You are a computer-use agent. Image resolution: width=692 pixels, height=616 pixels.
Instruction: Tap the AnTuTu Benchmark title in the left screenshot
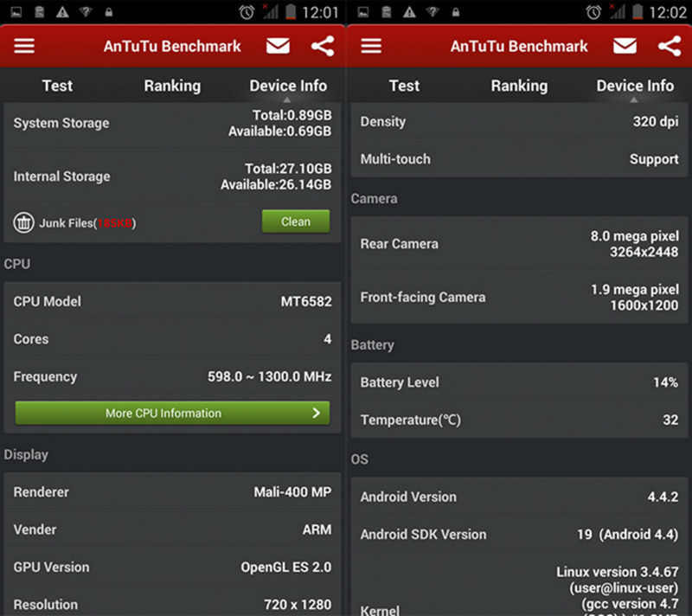[x=172, y=46]
